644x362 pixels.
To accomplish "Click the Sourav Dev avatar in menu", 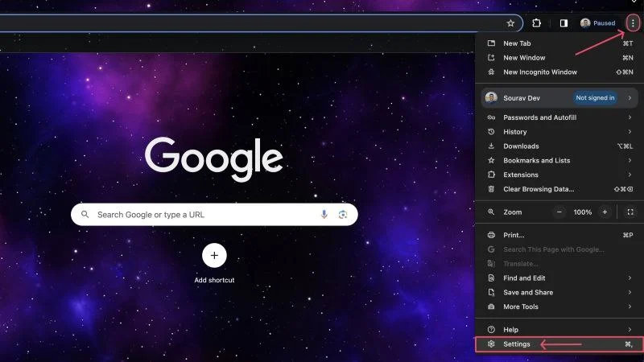I will [491, 97].
